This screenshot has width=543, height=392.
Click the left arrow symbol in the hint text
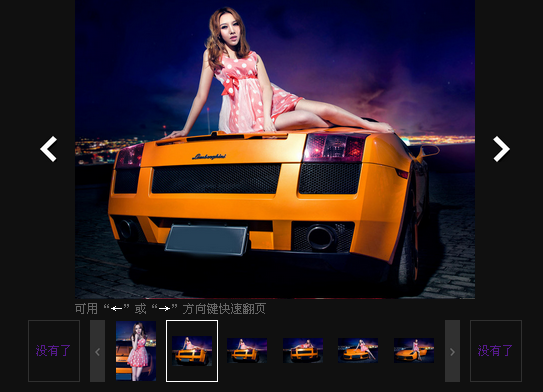[x=116, y=309]
